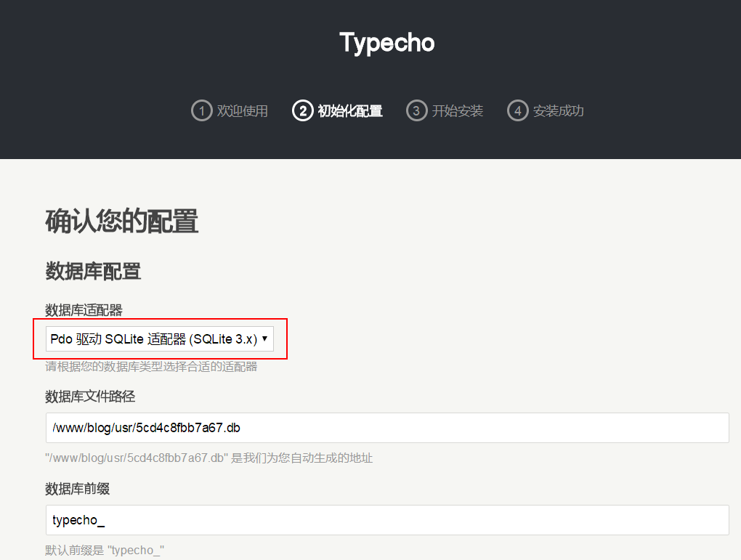Screen dimensions: 741x560
Task: Open the 数据库适配器 adapter dropdown
Action: (x=160, y=339)
